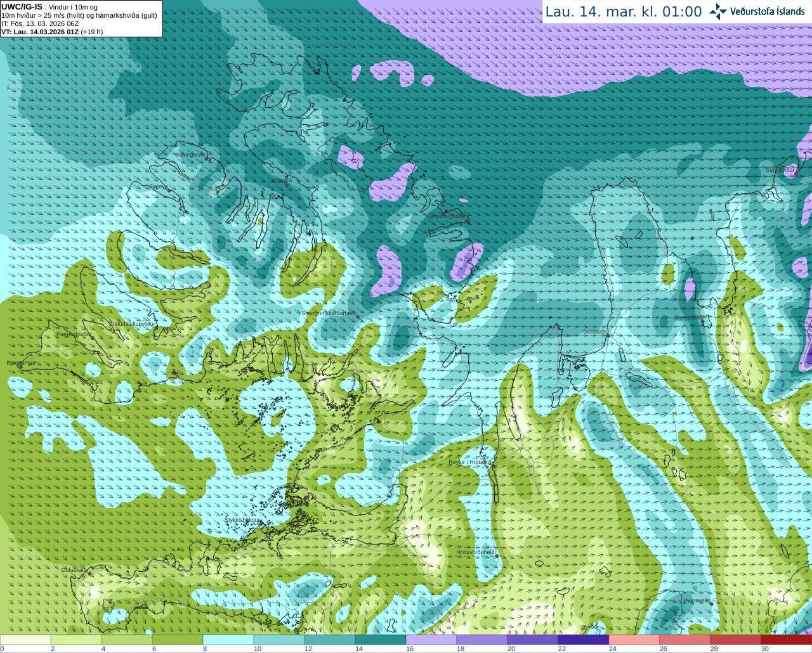The image size is (812, 653).
Task: Click the Bjargtangar station label
Action: tap(21, 363)
